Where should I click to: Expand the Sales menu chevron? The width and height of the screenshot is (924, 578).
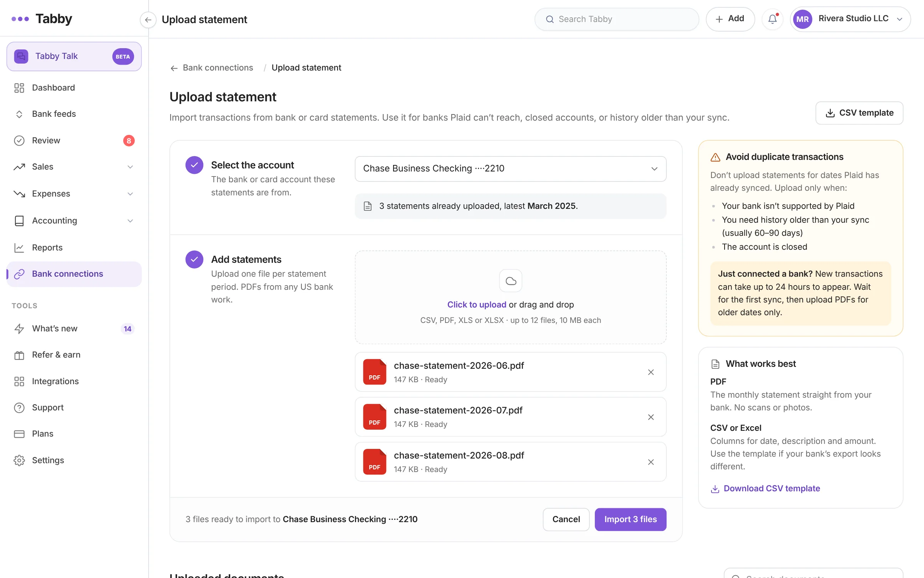pyautogui.click(x=130, y=167)
